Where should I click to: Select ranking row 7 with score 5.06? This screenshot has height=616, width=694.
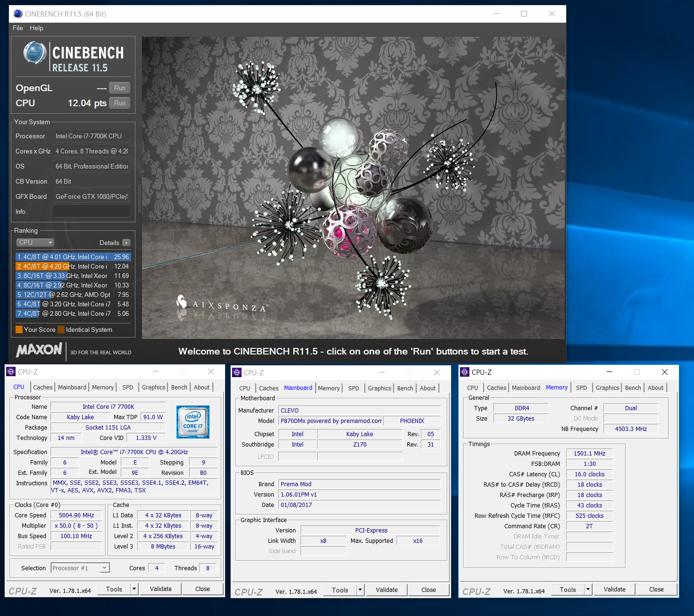pyautogui.click(x=73, y=313)
